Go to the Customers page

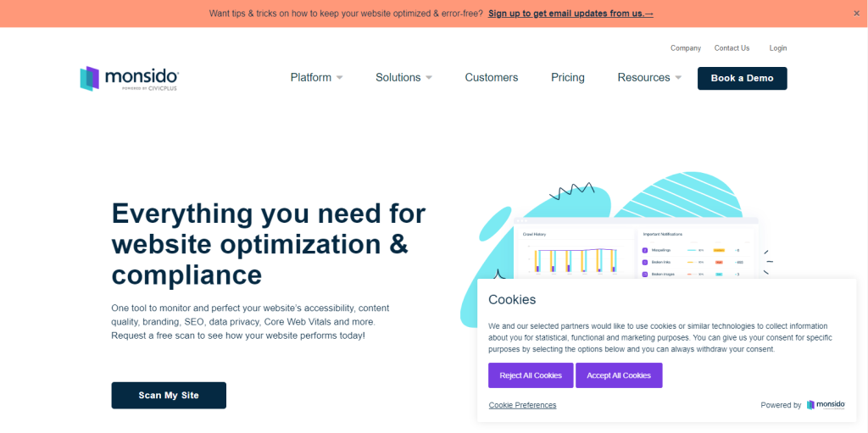click(x=492, y=77)
